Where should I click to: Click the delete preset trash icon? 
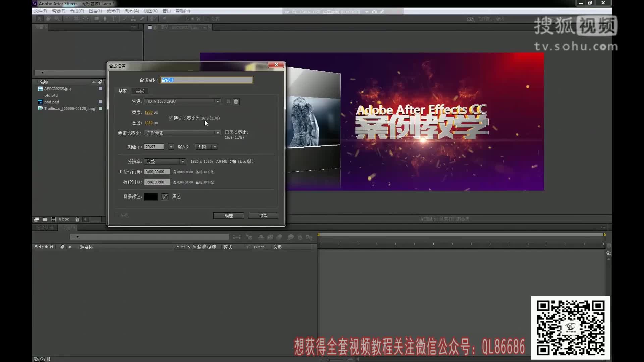[236, 101]
